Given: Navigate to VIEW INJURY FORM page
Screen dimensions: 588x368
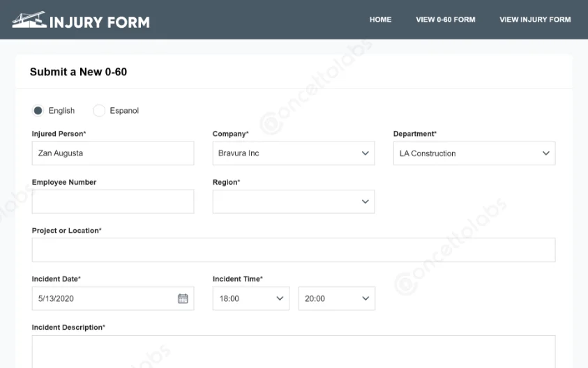Looking at the screenshot, I should coord(535,20).
